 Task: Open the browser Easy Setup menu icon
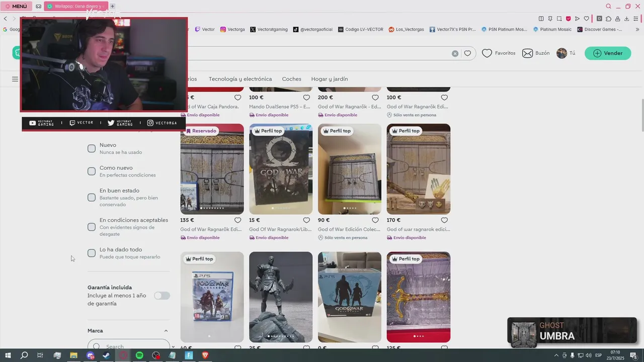coord(636,19)
